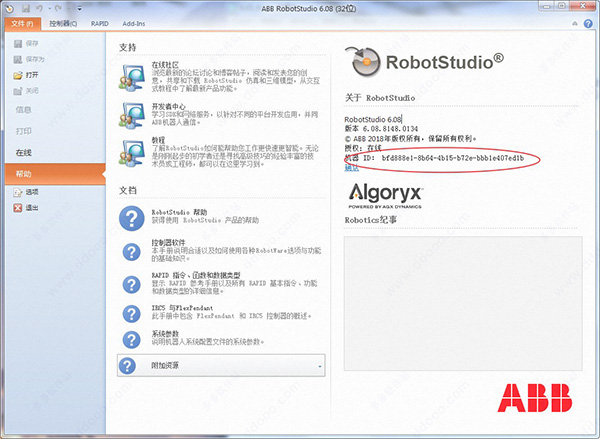
Task: Switch to the RAPID ribbon tab
Action: [x=99, y=24]
